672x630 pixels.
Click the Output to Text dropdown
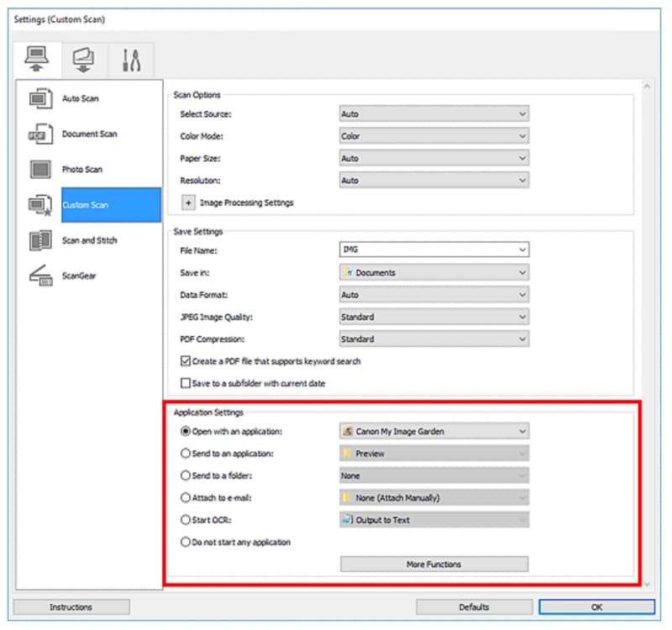click(x=434, y=520)
